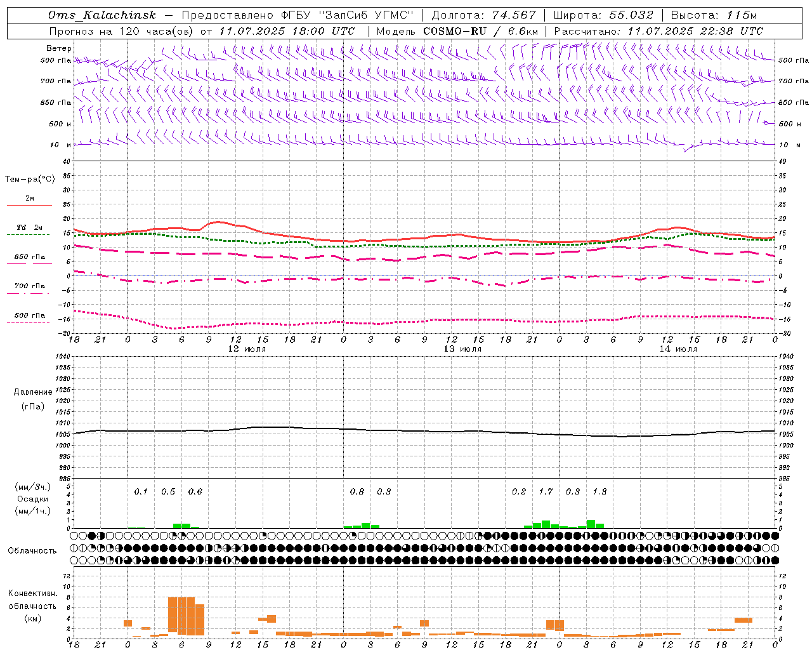
Task: Click the 13 июля date label
Action: coord(462,349)
